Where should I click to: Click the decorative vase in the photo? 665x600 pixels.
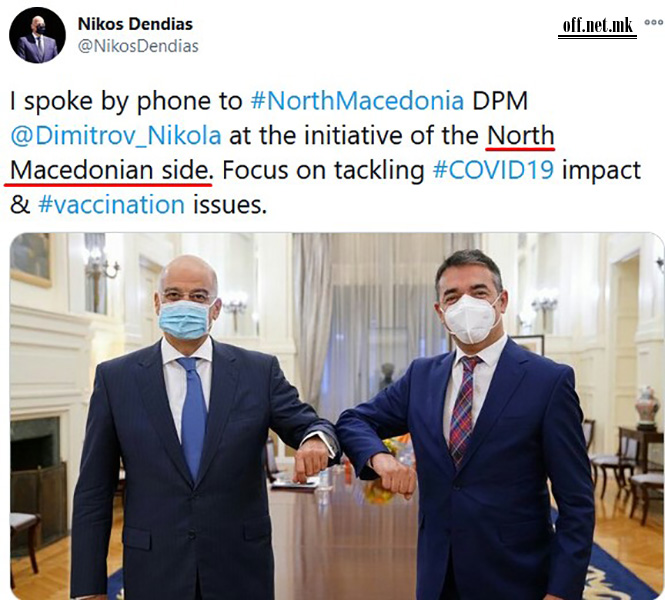click(647, 407)
